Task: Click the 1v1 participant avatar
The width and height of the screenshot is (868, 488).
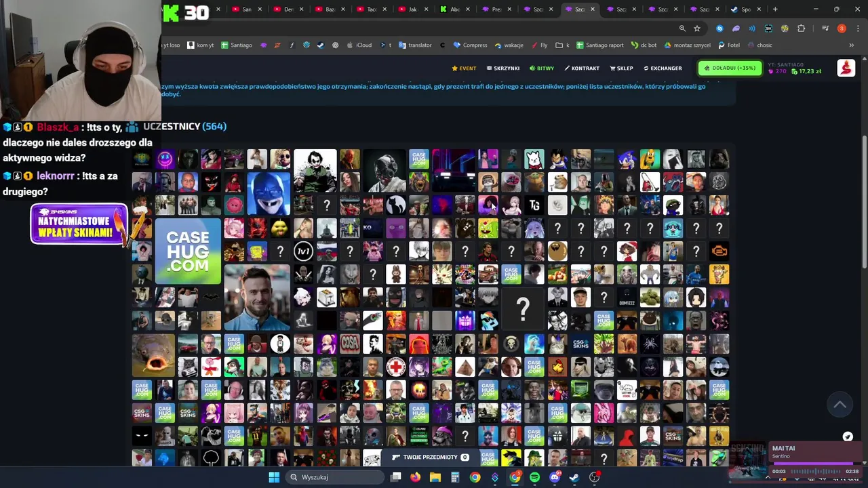Action: (303, 251)
